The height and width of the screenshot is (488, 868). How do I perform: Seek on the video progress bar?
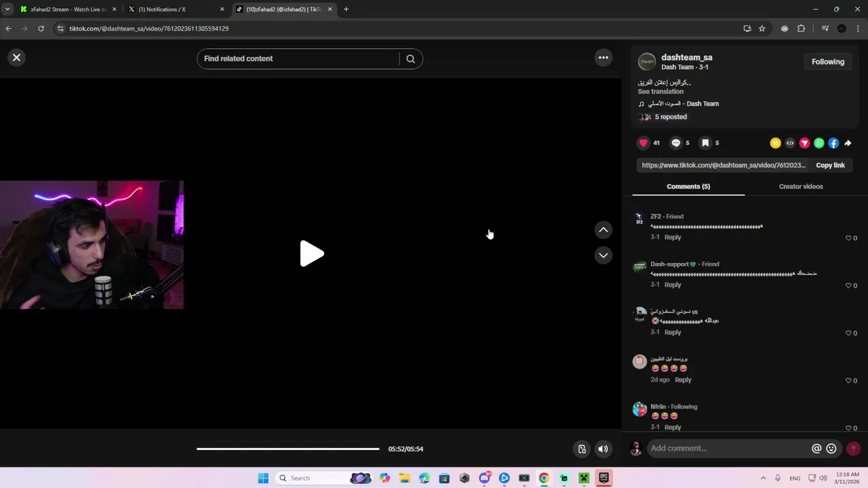pos(288,449)
